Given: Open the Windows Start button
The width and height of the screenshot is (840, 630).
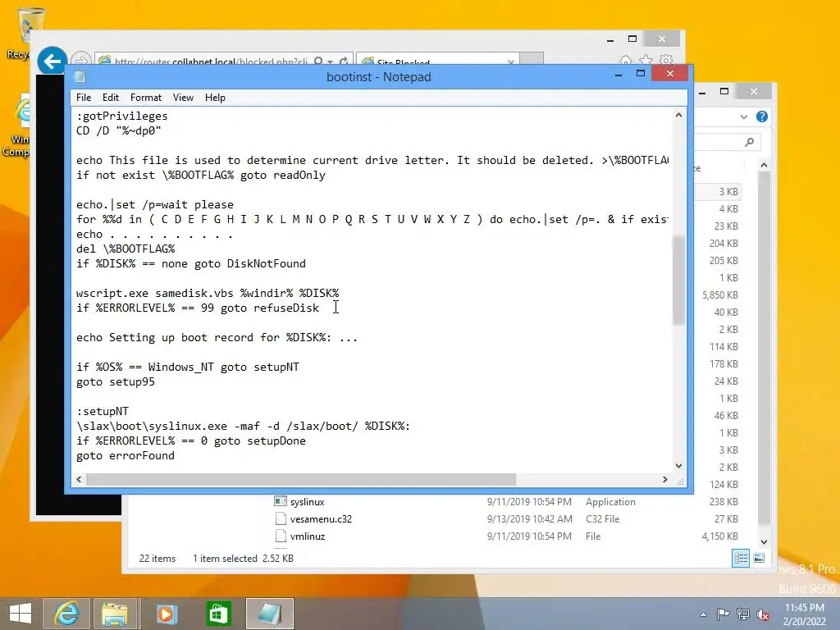Looking at the screenshot, I should (x=21, y=614).
